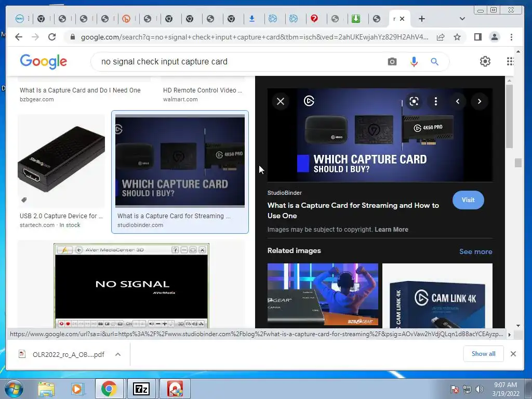Close the image preview panel
Image resolution: width=532 pixels, height=399 pixels.
pyautogui.click(x=281, y=101)
